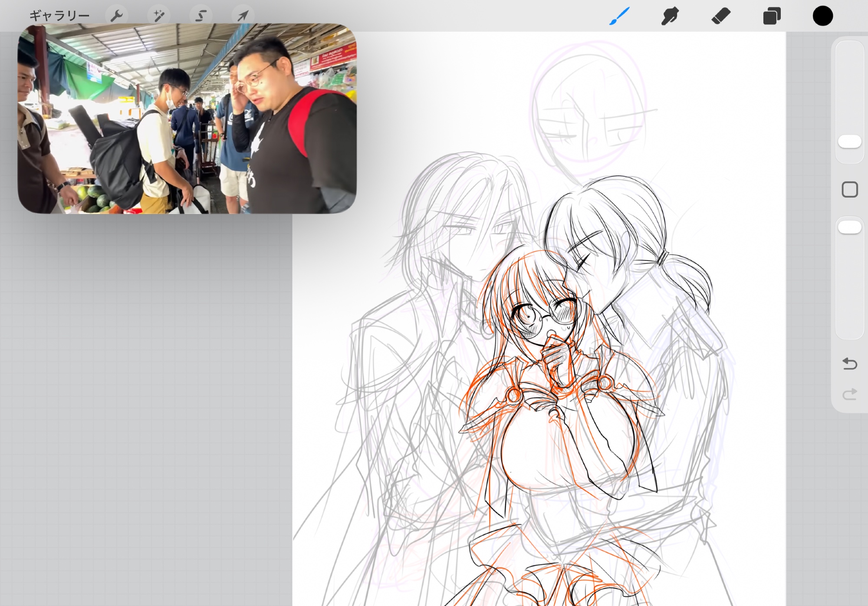
Task: Tap the square modify button on sidebar
Action: 849,190
